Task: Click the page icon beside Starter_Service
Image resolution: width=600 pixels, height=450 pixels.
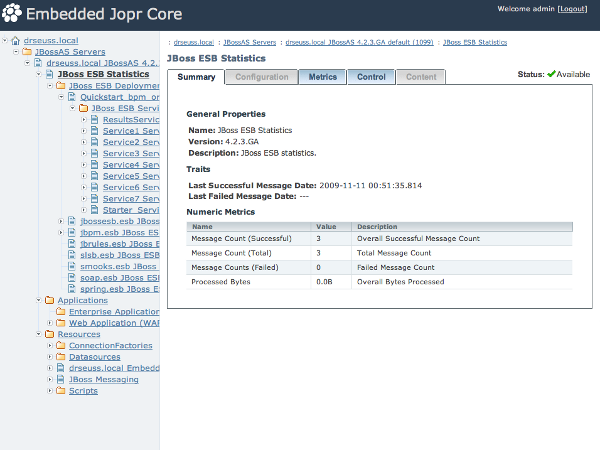Action: (95, 210)
